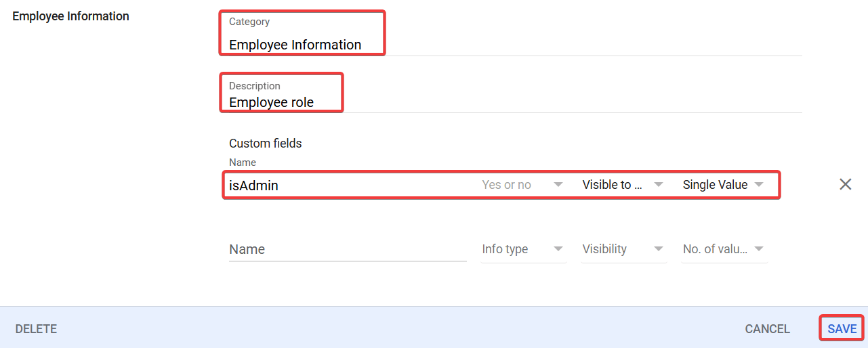
Task: Click the "Custom fields" section label
Action: tap(265, 144)
